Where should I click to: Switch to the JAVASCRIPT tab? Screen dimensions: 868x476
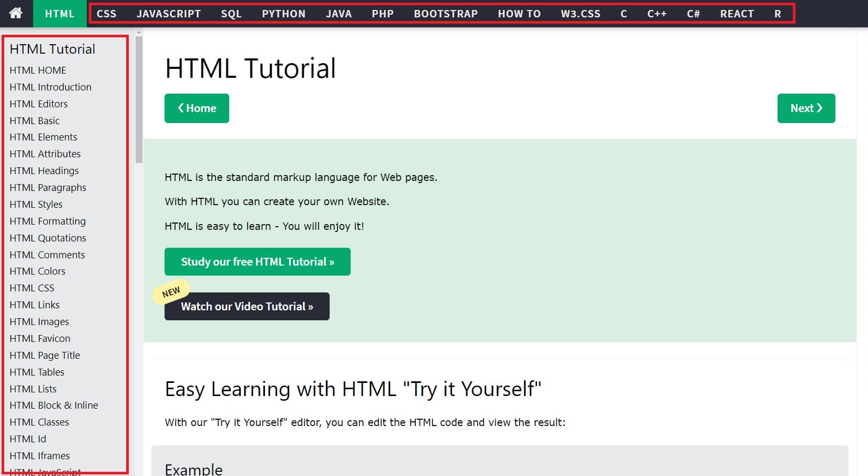[x=169, y=14]
